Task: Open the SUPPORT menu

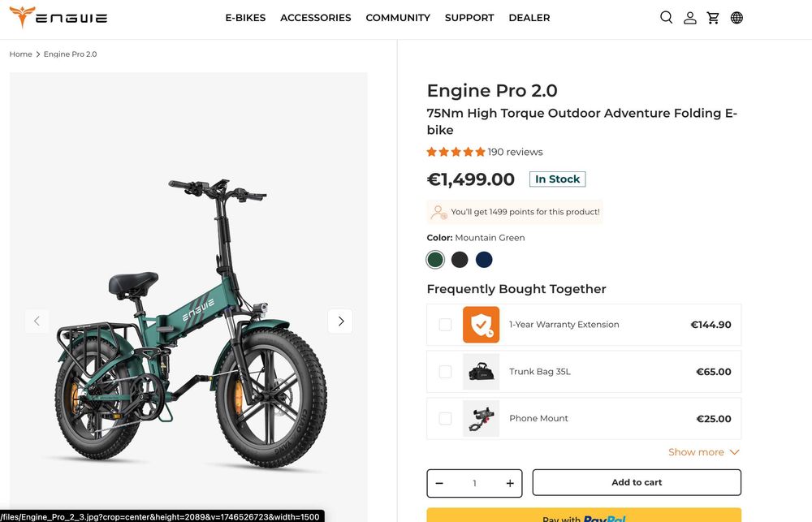Action: coord(469,18)
